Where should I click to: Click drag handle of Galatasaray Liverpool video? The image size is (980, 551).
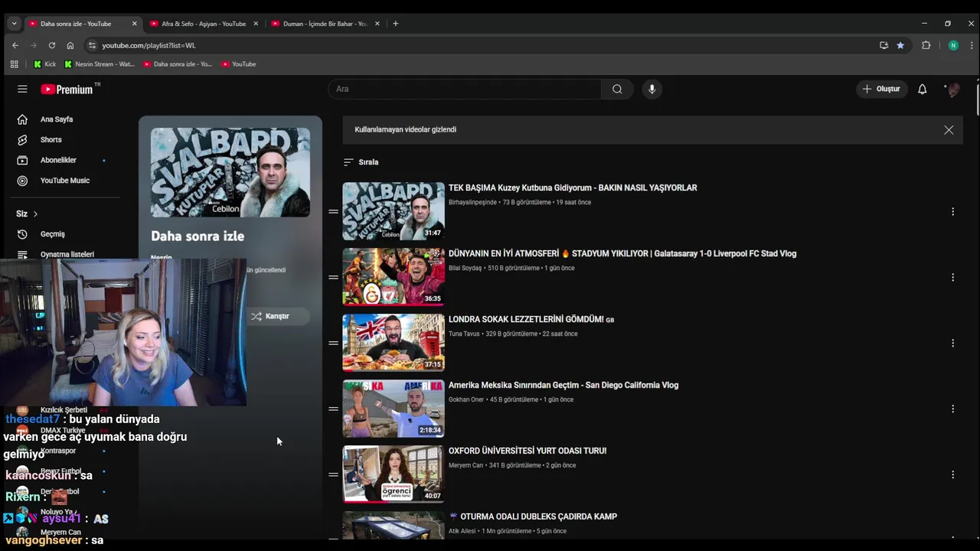(x=333, y=277)
